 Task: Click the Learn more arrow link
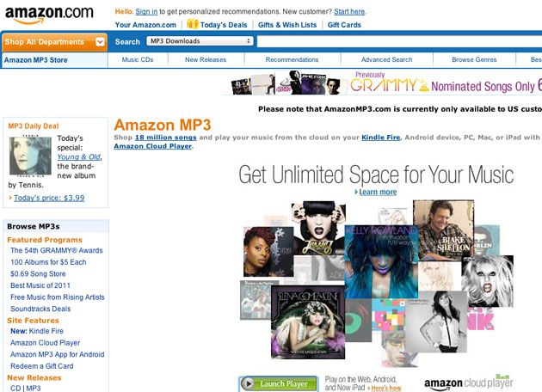(376, 192)
